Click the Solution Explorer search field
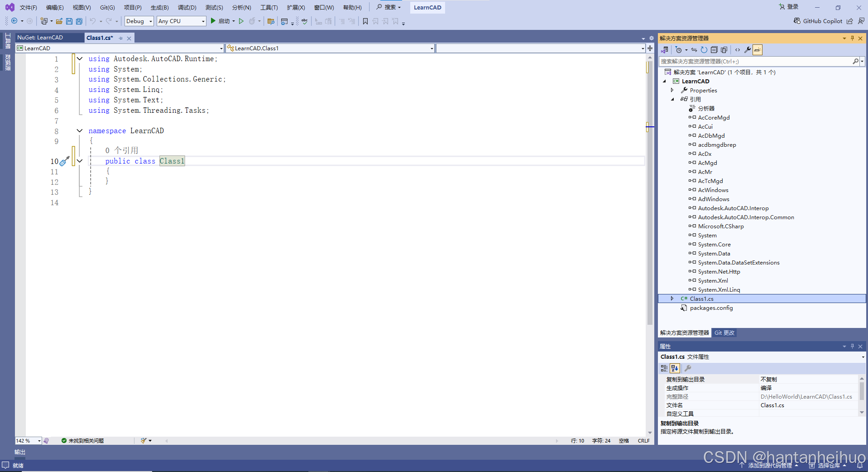 point(756,61)
